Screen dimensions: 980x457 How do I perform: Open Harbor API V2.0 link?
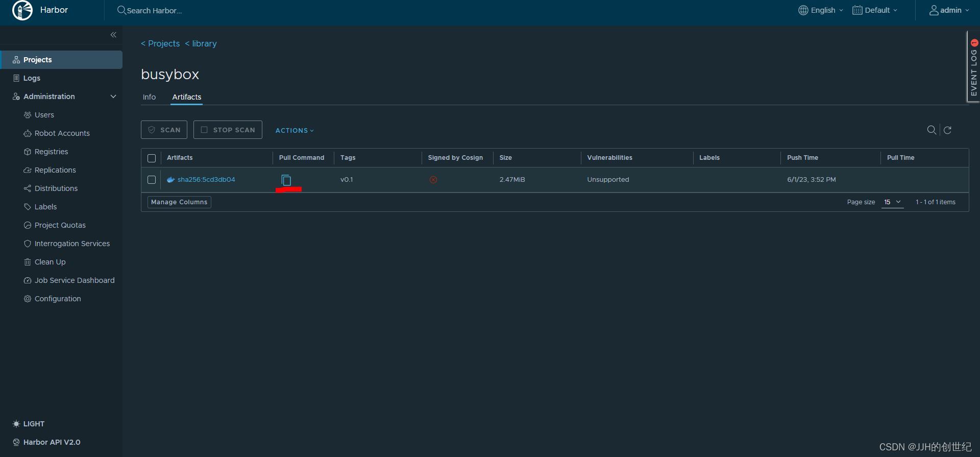pos(52,442)
